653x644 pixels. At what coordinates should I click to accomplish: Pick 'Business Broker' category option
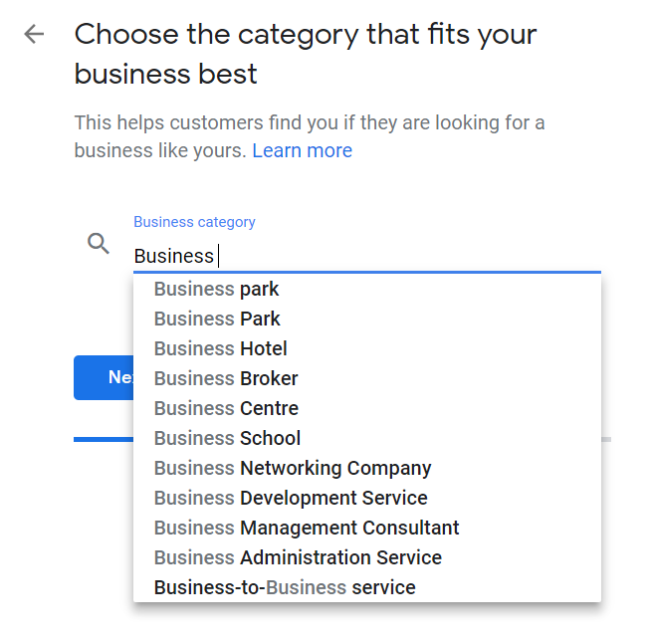pos(367,378)
